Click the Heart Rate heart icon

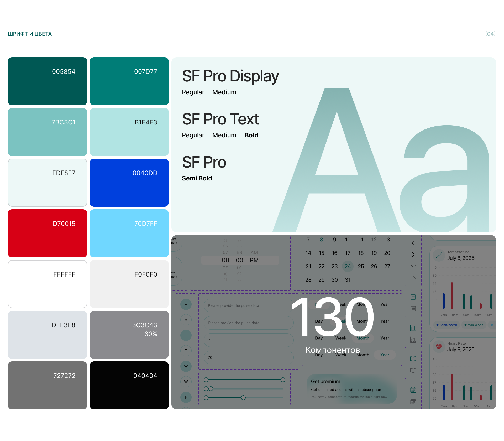(439, 346)
